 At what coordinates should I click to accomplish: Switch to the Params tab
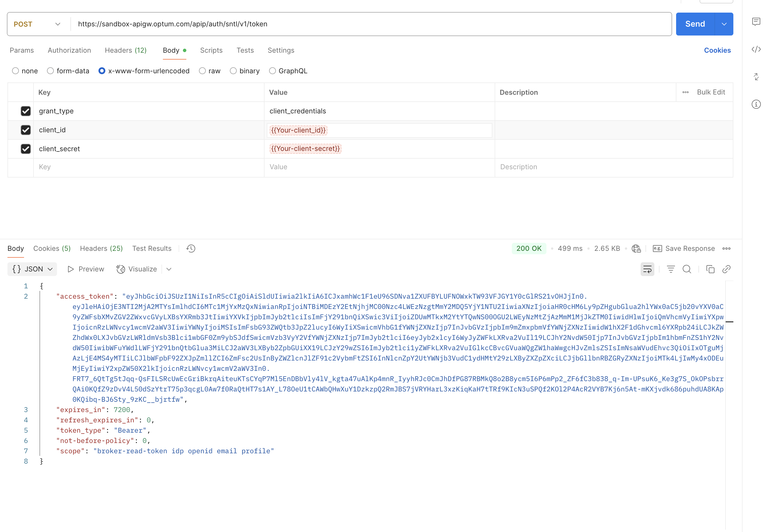pyautogui.click(x=22, y=50)
